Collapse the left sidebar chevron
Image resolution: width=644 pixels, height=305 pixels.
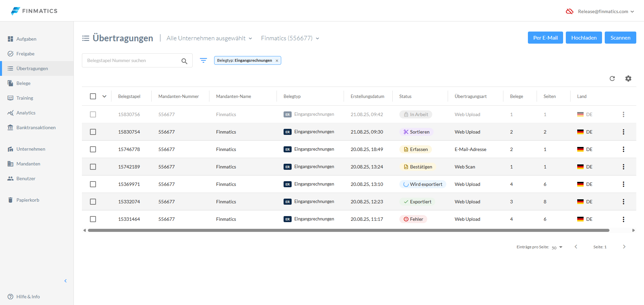(65, 281)
